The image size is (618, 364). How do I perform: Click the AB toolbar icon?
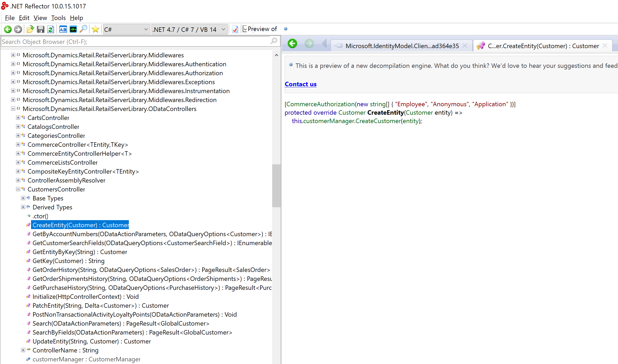tap(63, 29)
